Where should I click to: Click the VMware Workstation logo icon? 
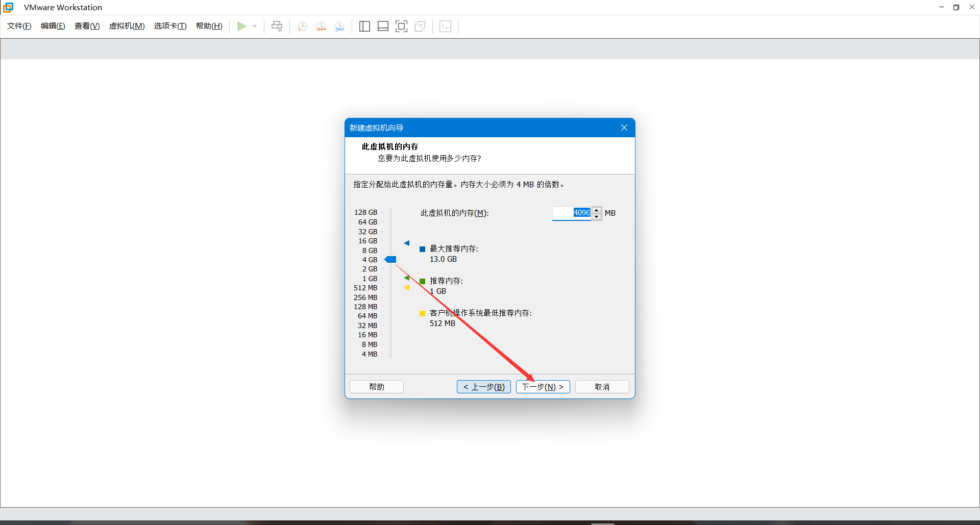coord(8,7)
